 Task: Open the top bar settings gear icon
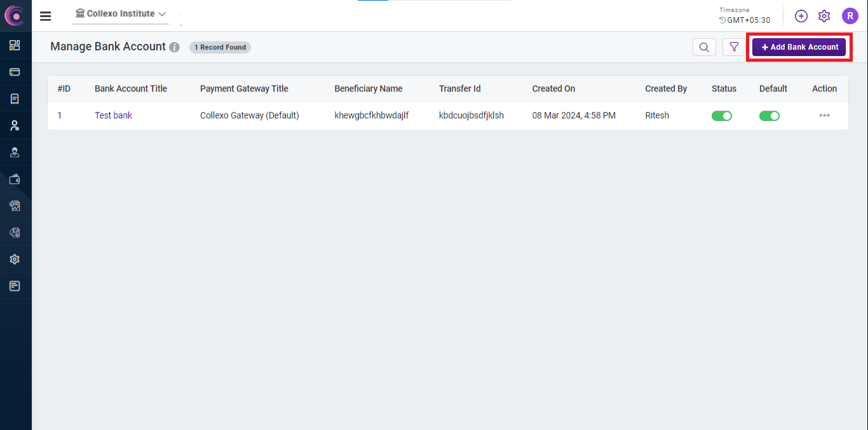click(x=824, y=16)
